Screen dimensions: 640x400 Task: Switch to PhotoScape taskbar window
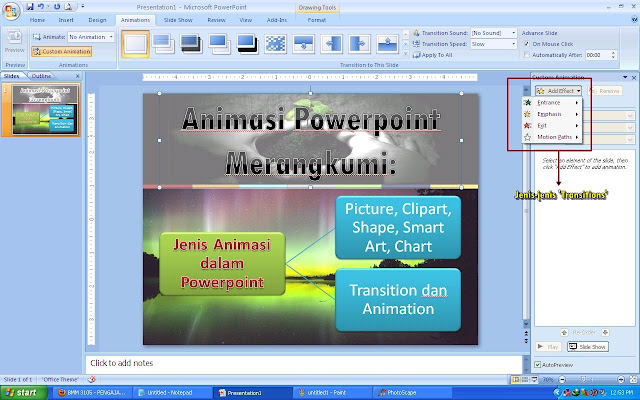pyautogui.click(x=410, y=393)
